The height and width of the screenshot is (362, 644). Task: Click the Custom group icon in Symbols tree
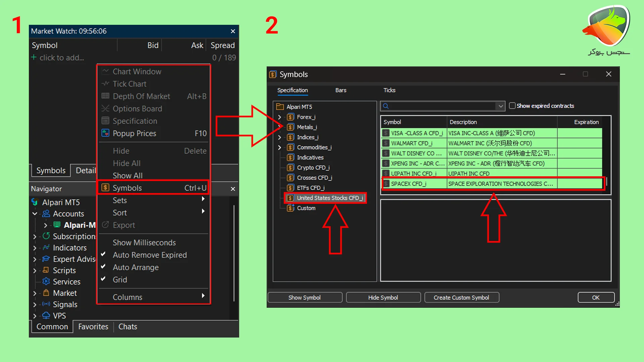(x=290, y=208)
